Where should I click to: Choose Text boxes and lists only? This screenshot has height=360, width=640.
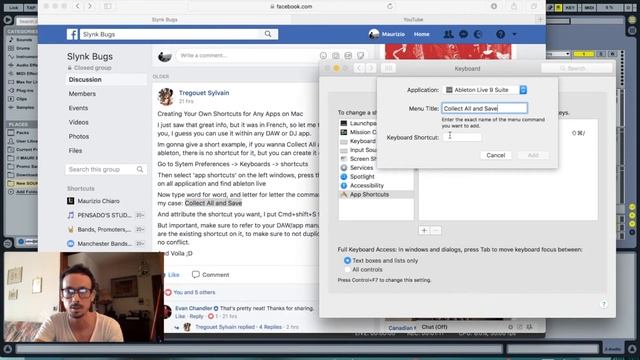(347, 260)
